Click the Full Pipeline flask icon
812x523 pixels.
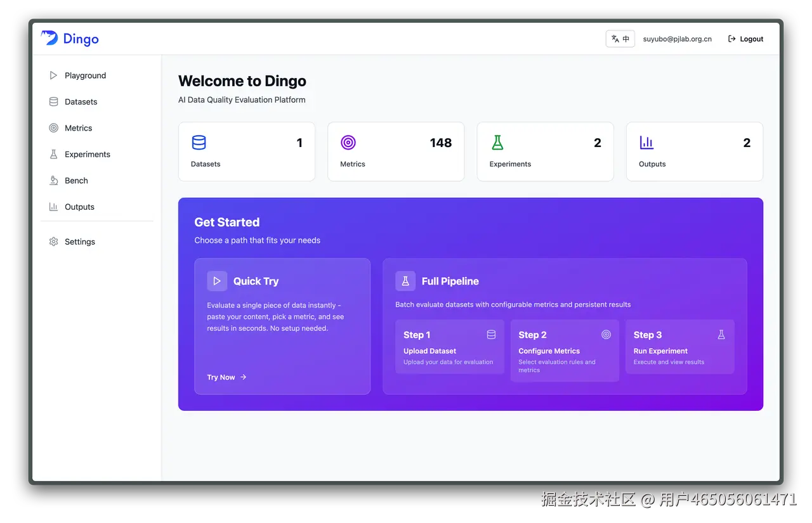coord(405,281)
